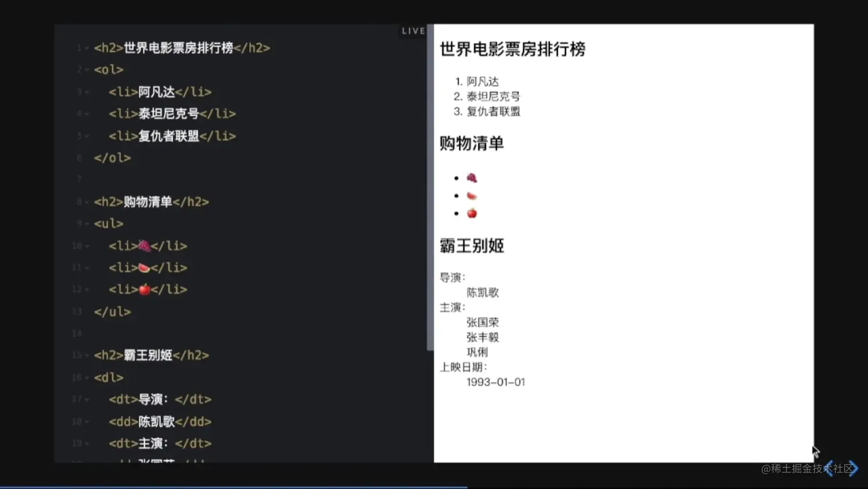Click the Juejin community logo at bottom right
This screenshot has height=489, width=868.
842,469
